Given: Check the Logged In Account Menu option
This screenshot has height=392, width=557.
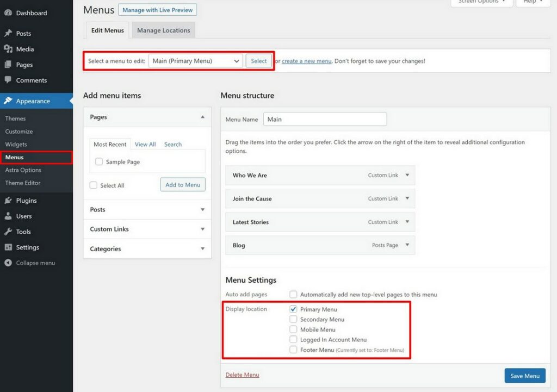Looking at the screenshot, I should tap(293, 339).
